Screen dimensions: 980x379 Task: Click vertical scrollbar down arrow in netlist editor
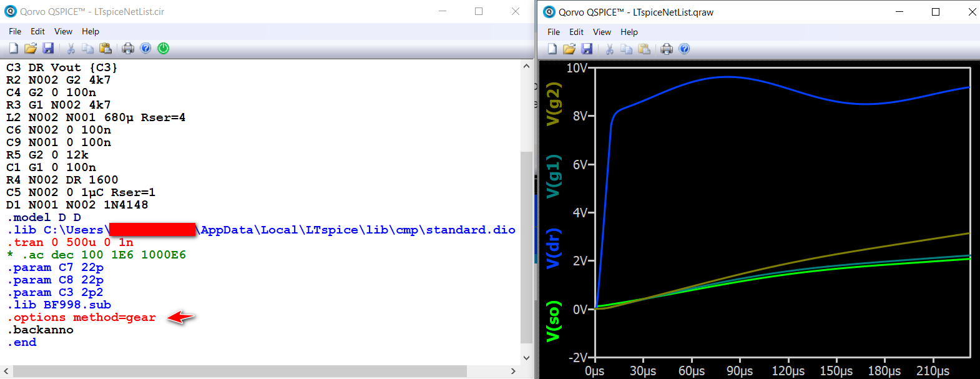(x=526, y=358)
